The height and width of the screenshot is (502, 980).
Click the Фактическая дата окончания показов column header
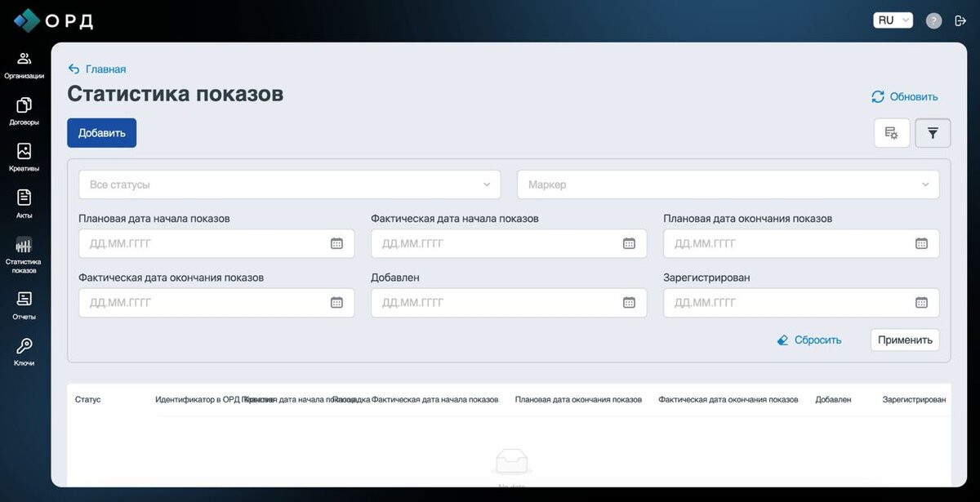pos(728,399)
